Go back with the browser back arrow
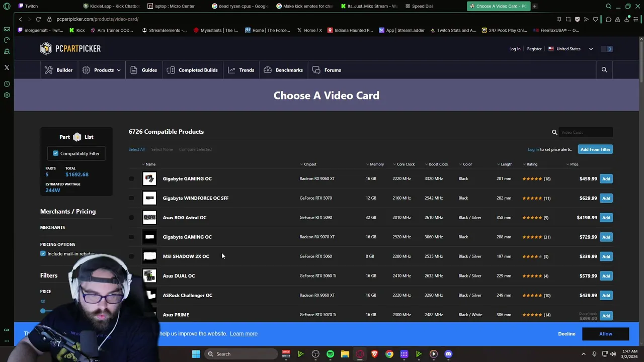Screen dimensions: 644x362 [x=20, y=19]
